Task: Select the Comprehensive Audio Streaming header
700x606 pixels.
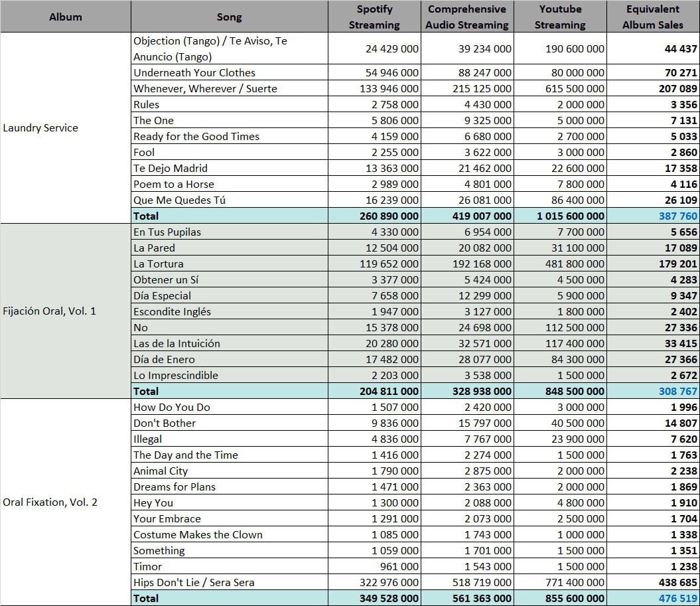Action: pyautogui.click(x=467, y=17)
